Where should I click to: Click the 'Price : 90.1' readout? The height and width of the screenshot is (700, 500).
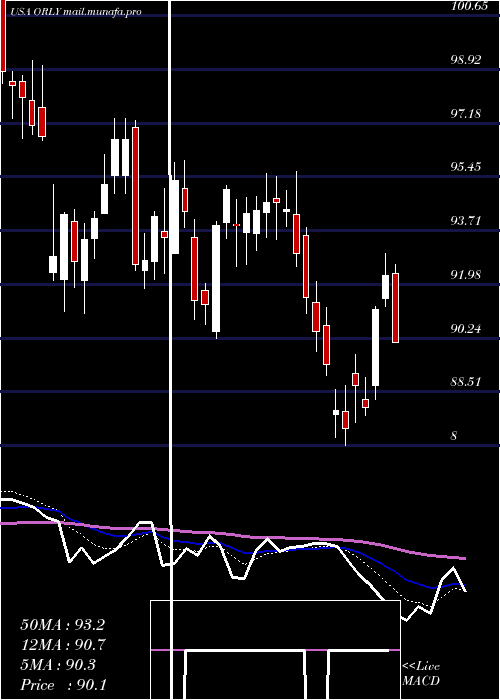(63, 685)
